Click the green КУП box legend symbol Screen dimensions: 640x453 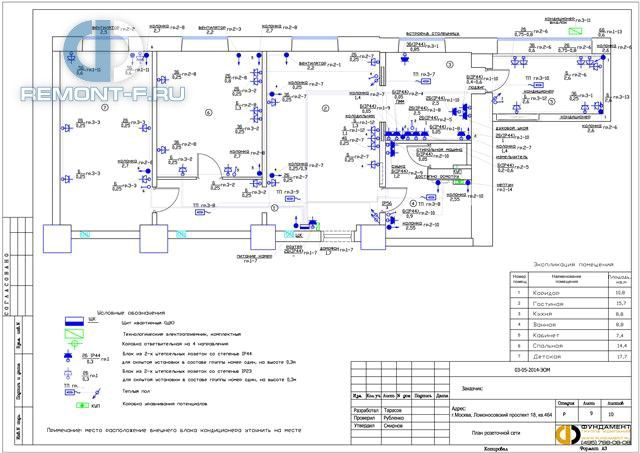click(83, 405)
